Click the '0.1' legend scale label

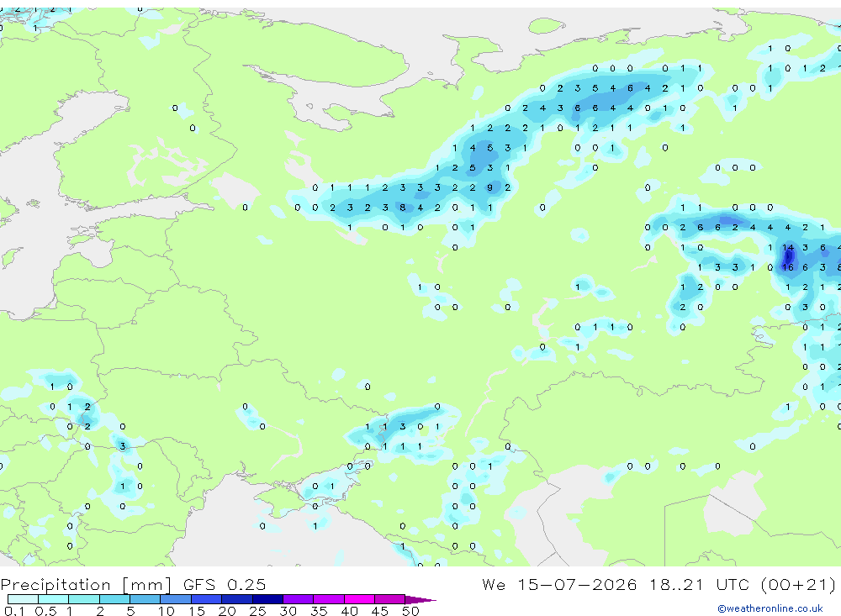tap(14, 611)
